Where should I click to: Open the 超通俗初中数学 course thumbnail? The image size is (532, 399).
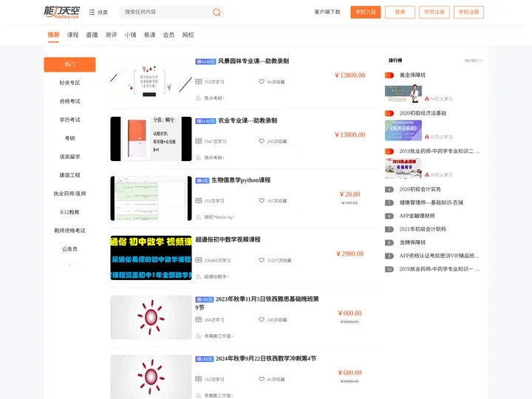[151, 258]
